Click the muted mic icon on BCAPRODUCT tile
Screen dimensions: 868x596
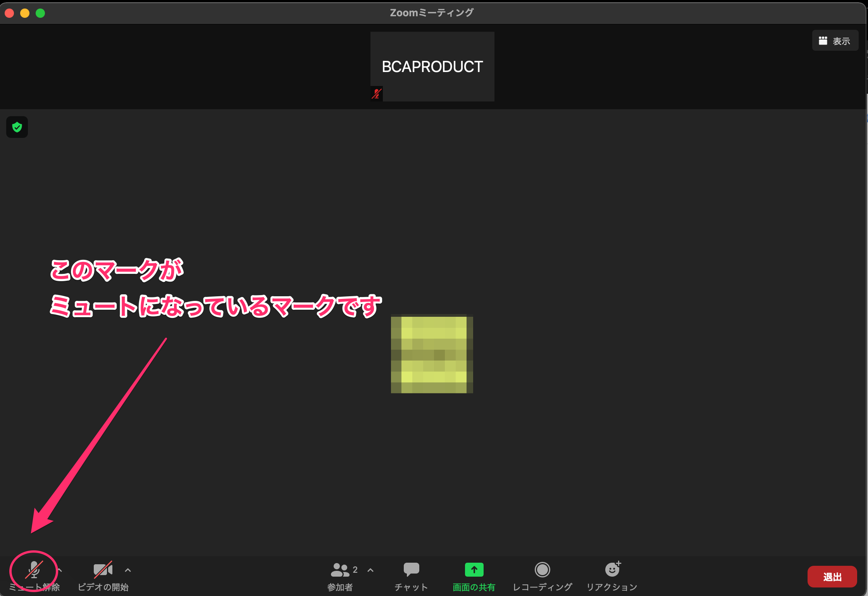pyautogui.click(x=377, y=94)
